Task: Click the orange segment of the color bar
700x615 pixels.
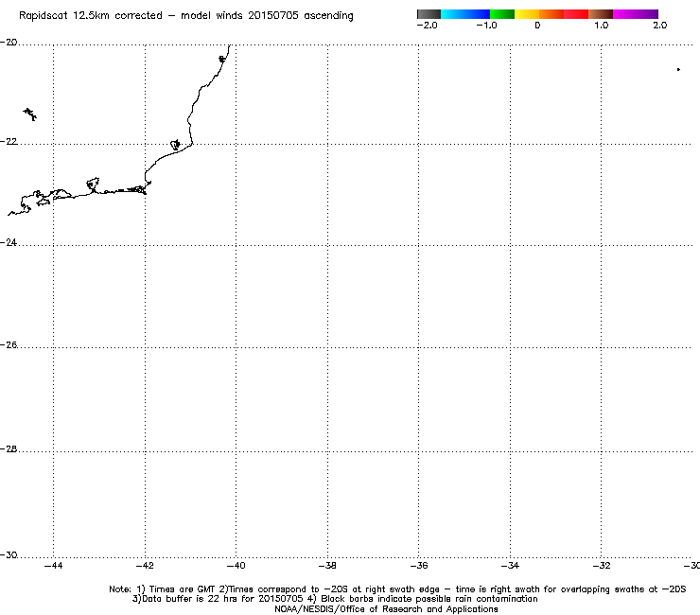Action: point(551,14)
